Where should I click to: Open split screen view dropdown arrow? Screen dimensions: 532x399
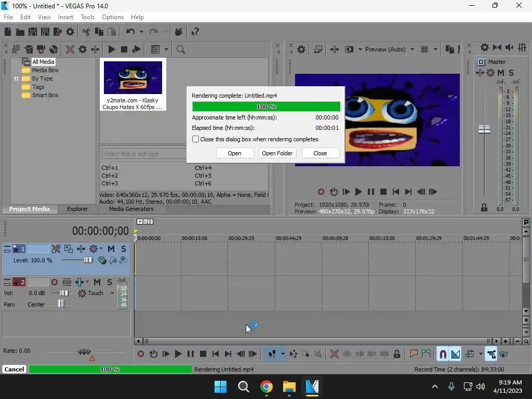click(360, 49)
